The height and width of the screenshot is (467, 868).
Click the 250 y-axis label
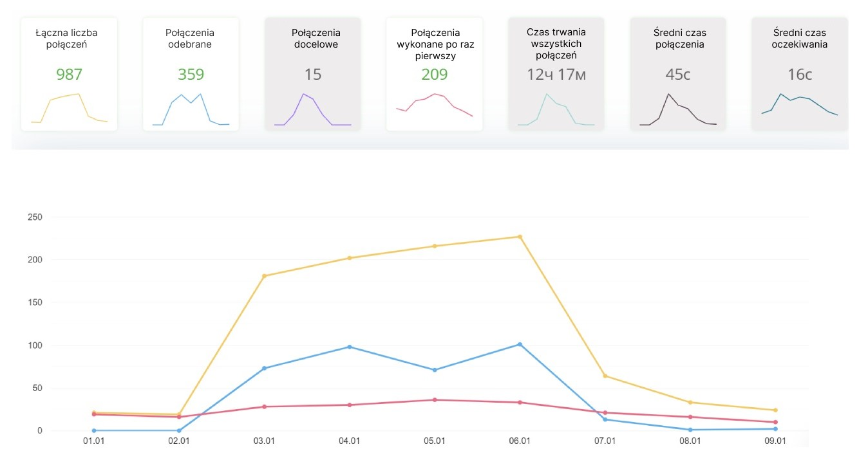(x=35, y=217)
